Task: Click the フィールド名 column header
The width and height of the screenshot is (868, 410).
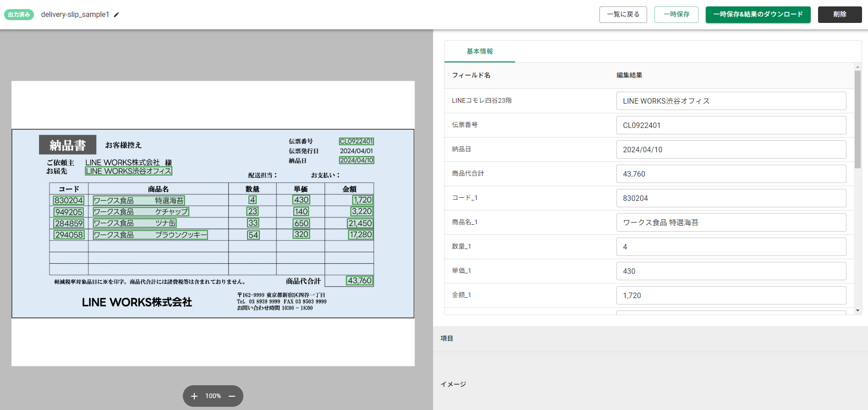Action: click(471, 75)
